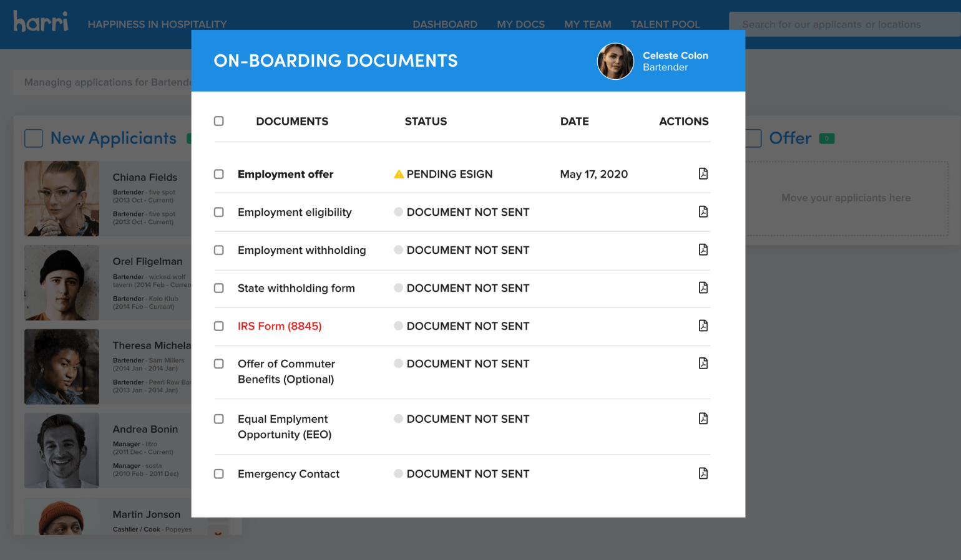Toggle the select-all documents checkbox
The width and height of the screenshot is (961, 560).
point(219,121)
